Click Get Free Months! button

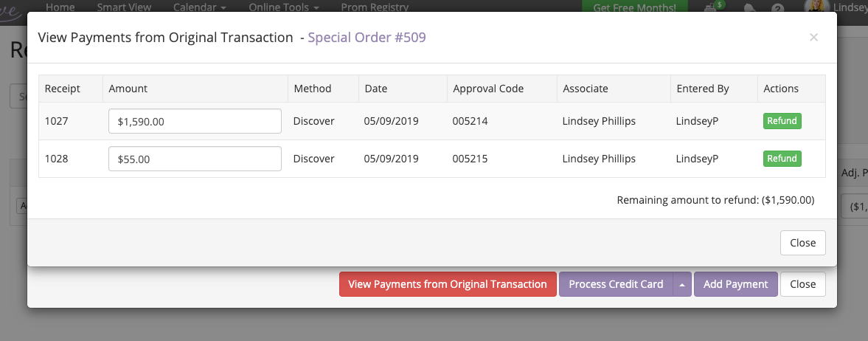634,8
